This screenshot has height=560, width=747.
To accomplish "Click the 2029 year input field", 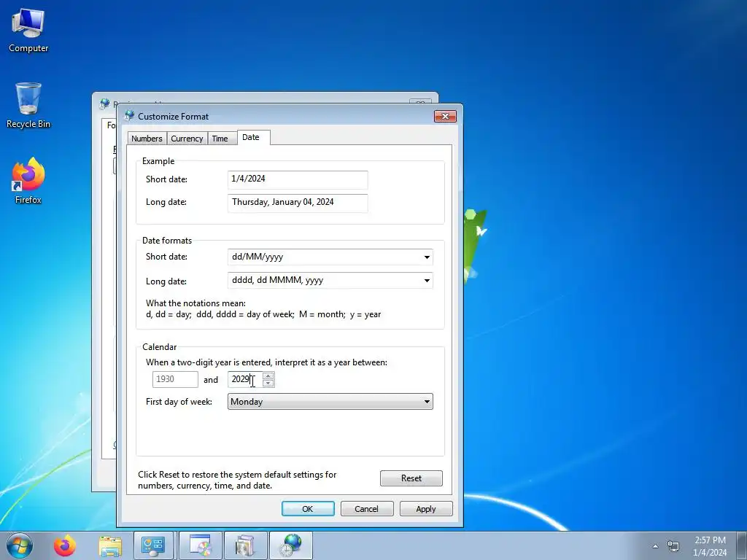I will (245, 379).
